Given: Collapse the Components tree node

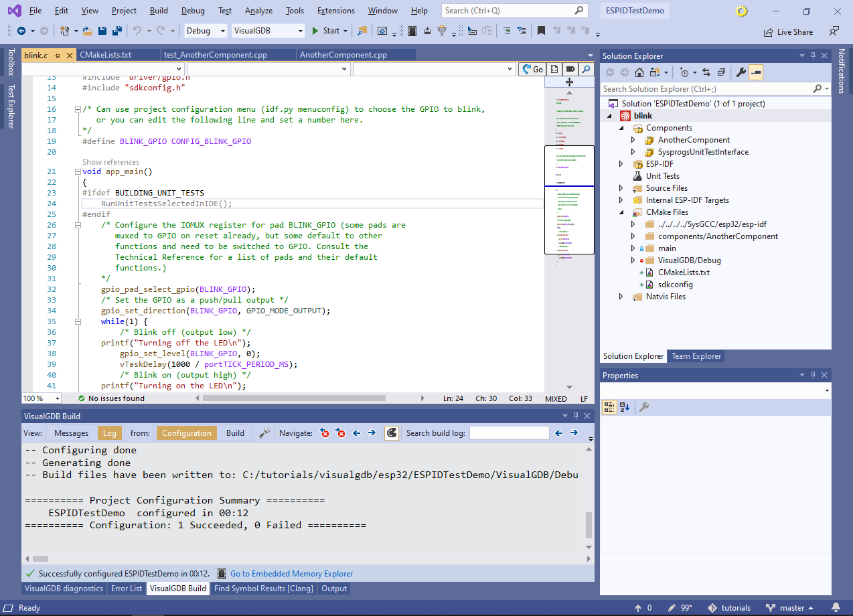Looking at the screenshot, I should [x=621, y=128].
